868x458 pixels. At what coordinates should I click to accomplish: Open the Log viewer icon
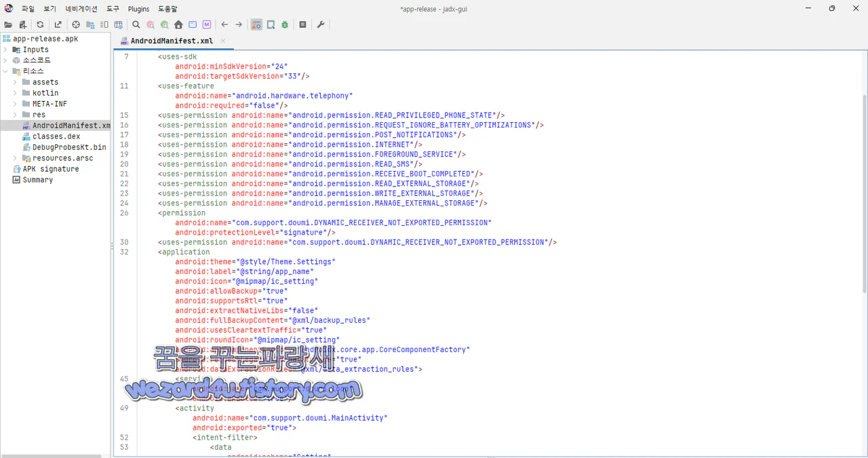click(302, 24)
